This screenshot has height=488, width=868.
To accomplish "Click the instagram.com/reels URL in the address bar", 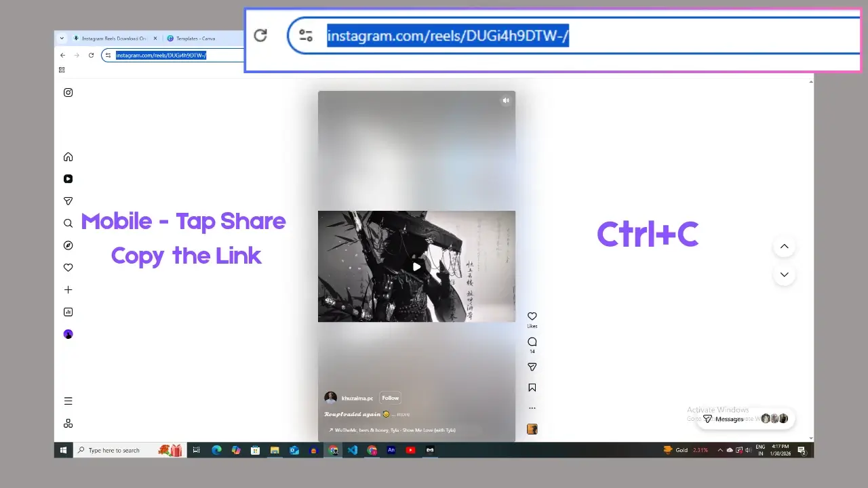I will 161,55.
